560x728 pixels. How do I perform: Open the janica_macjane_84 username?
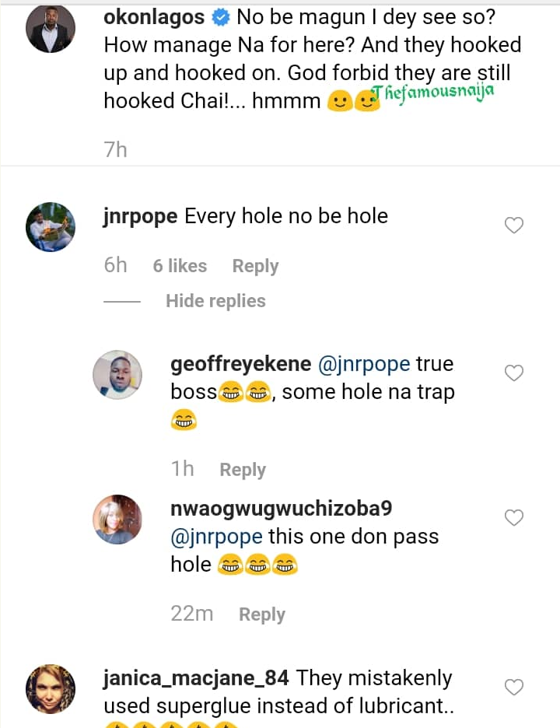(x=195, y=678)
